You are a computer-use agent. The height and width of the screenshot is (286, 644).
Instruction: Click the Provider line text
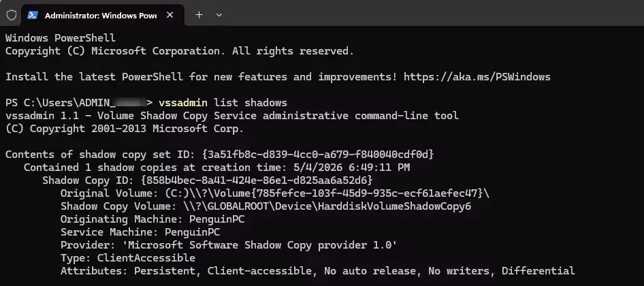click(229, 245)
